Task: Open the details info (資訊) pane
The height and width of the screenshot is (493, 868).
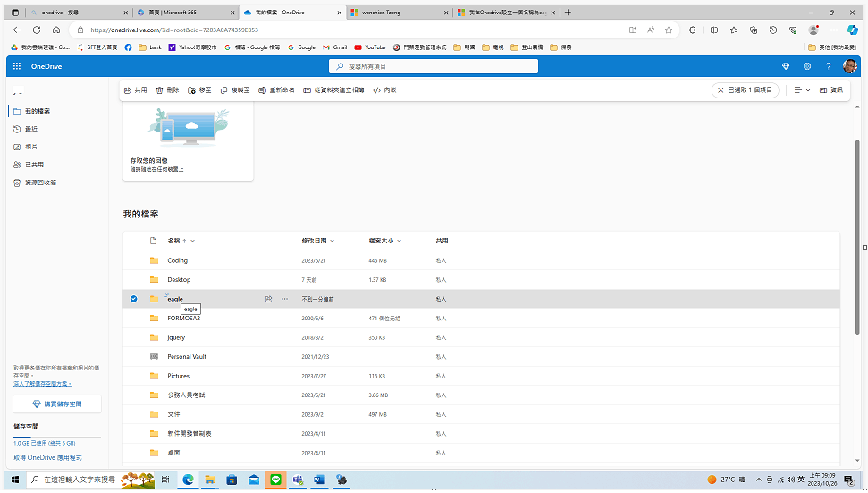Action: [831, 90]
